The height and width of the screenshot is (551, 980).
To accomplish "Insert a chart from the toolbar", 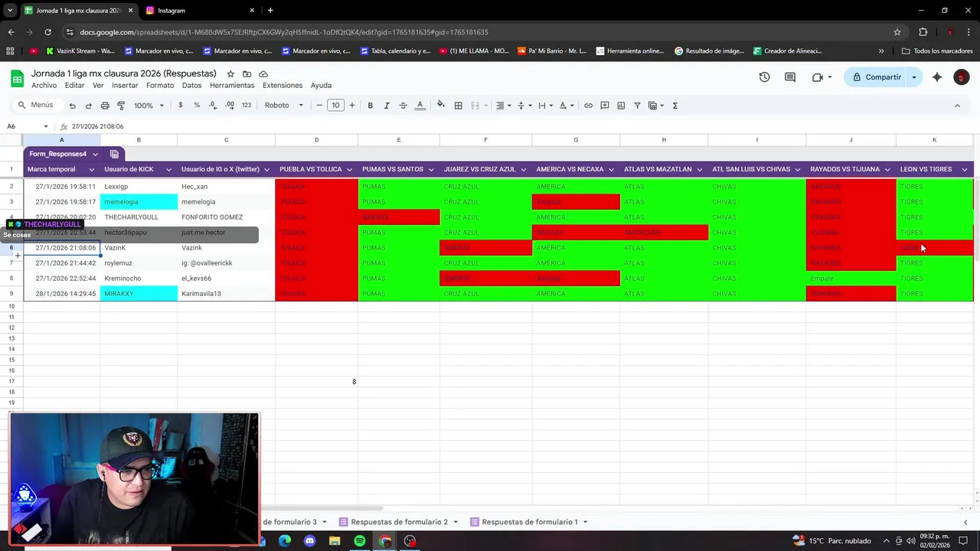I will click(621, 106).
